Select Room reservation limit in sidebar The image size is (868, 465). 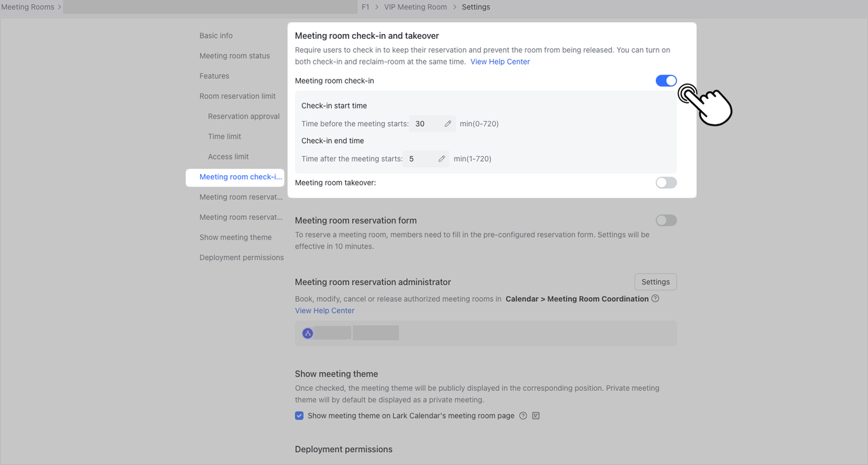pos(237,96)
